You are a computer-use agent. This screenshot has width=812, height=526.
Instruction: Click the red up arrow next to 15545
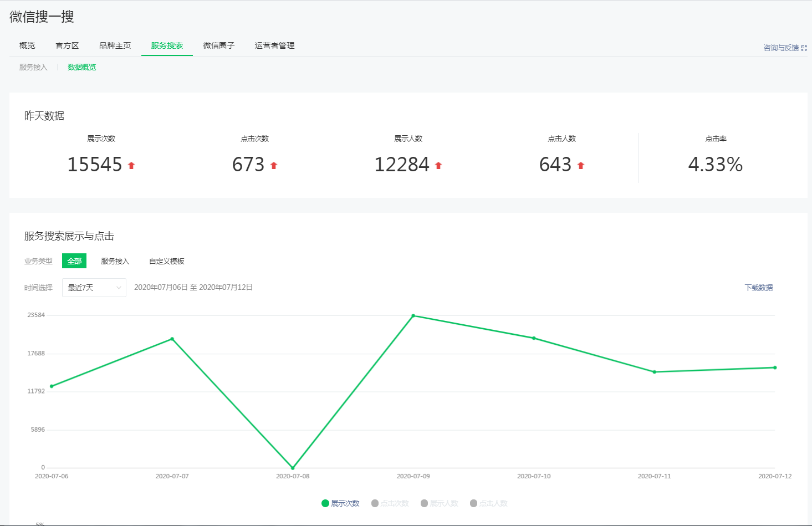coord(131,165)
